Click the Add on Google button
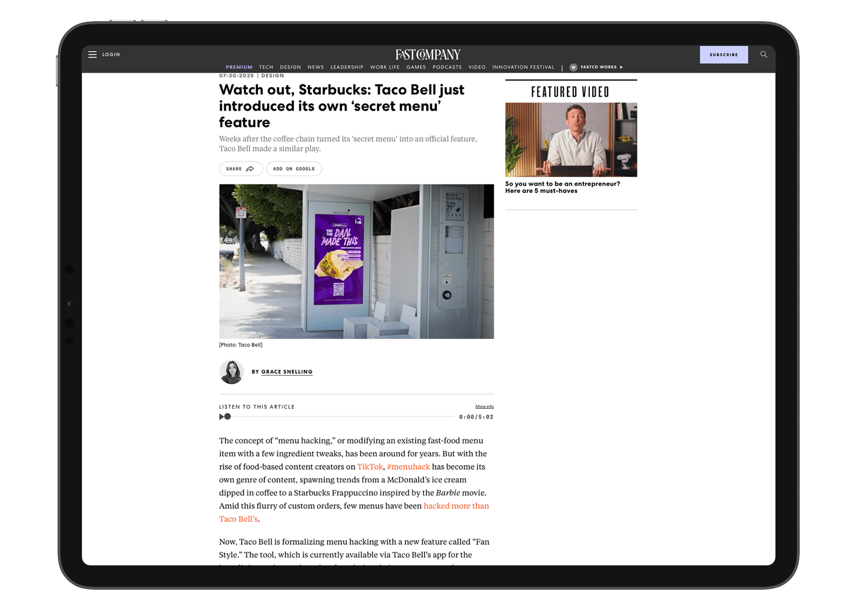This screenshot has height=616, width=859. (294, 169)
